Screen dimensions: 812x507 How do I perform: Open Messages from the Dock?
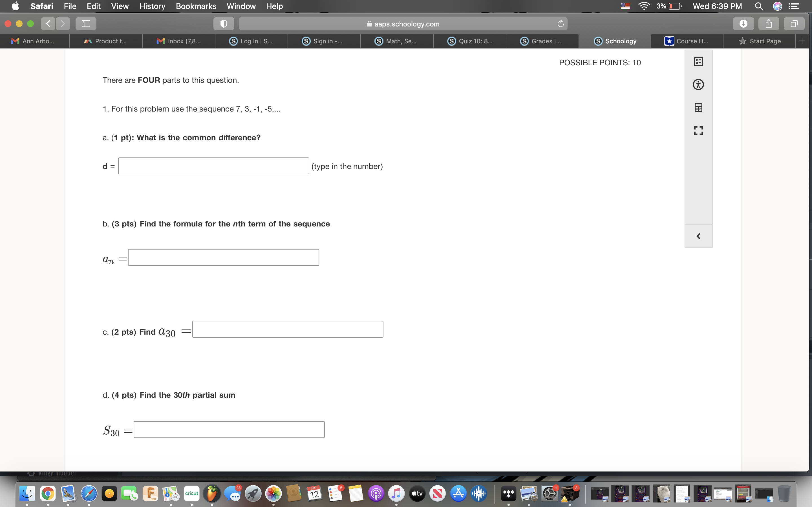pos(233,493)
